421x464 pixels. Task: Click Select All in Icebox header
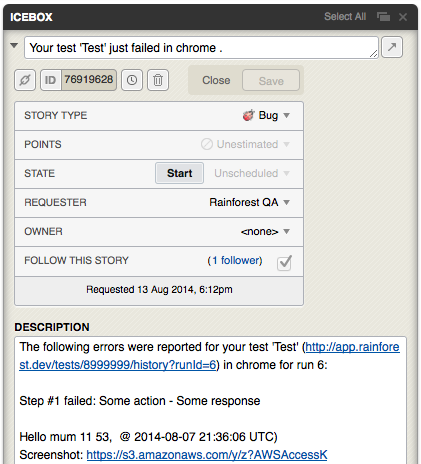point(345,16)
